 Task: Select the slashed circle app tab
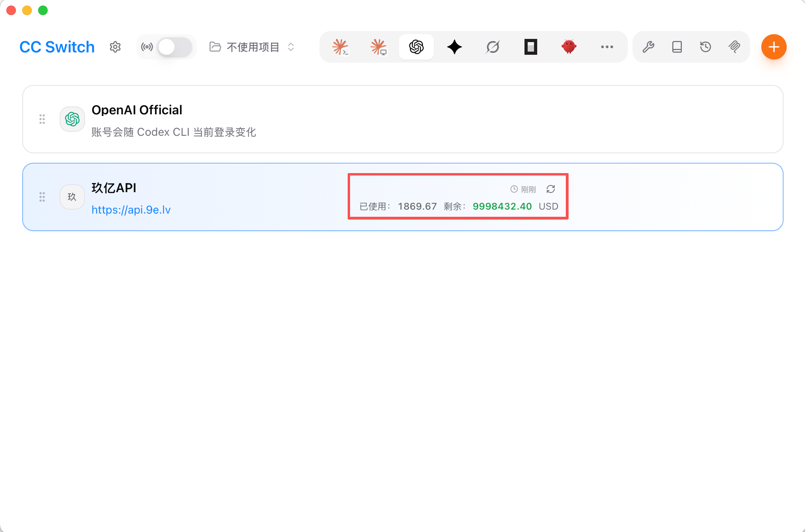tap(493, 47)
